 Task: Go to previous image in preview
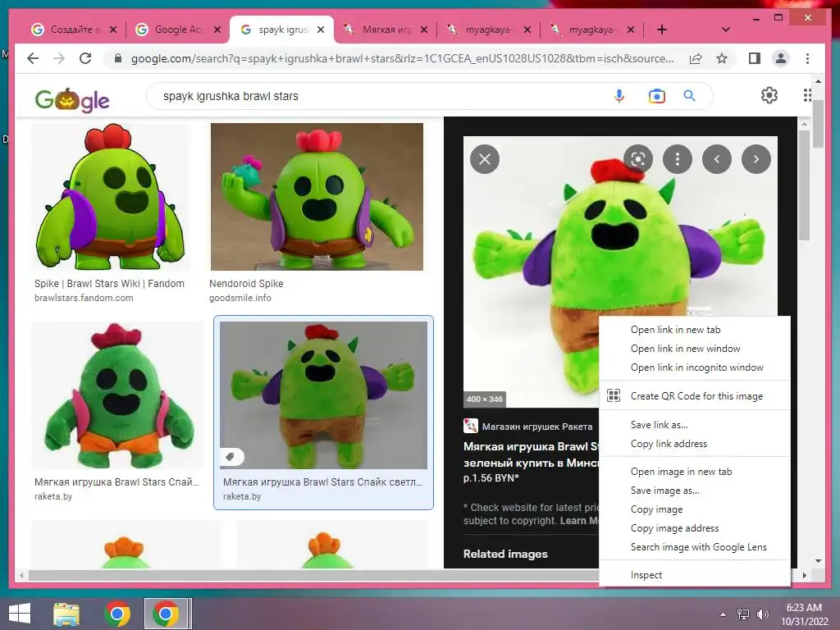click(x=717, y=159)
